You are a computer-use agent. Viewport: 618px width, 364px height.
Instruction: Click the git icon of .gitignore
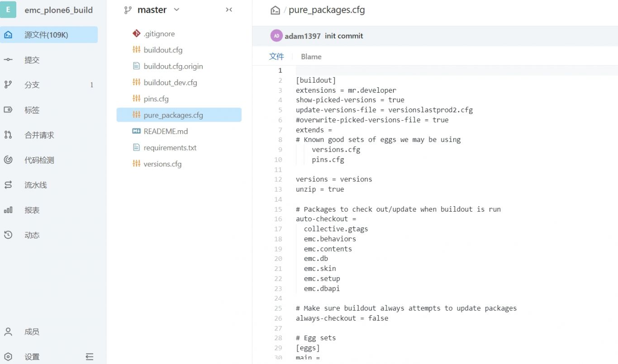point(136,33)
